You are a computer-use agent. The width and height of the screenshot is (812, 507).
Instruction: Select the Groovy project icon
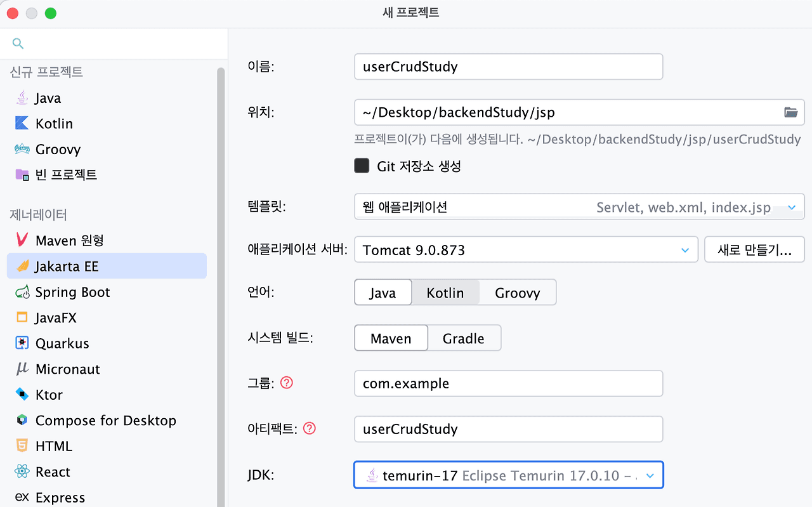22,149
